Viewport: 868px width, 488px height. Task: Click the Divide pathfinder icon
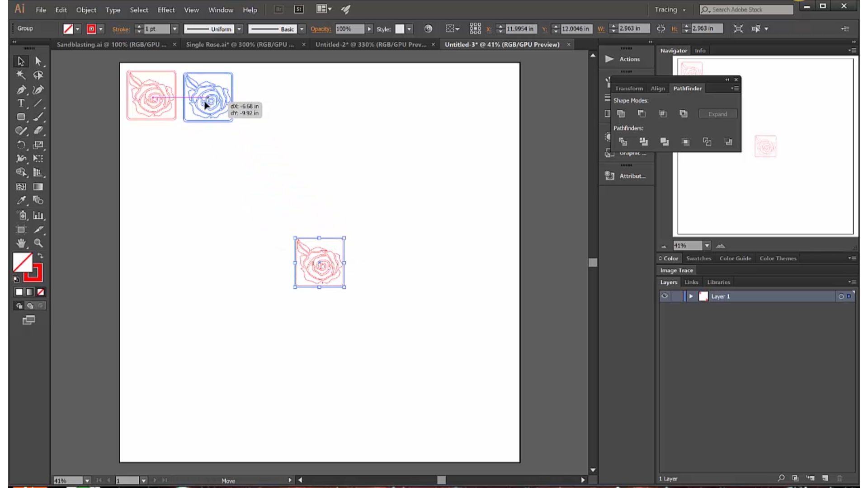click(x=623, y=142)
